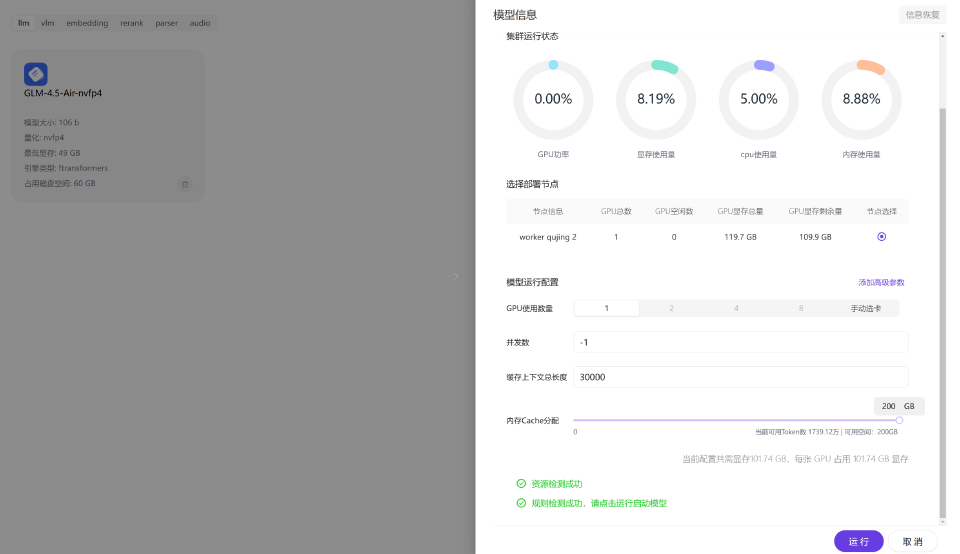The image size is (960, 554).
Task: Click the 选择部署节点 heading
Action: click(x=532, y=184)
